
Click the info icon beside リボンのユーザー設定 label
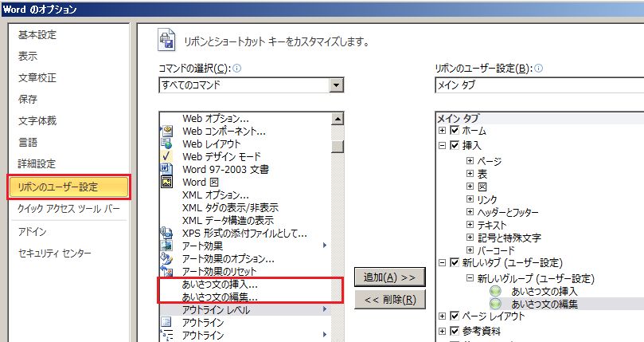(x=538, y=69)
